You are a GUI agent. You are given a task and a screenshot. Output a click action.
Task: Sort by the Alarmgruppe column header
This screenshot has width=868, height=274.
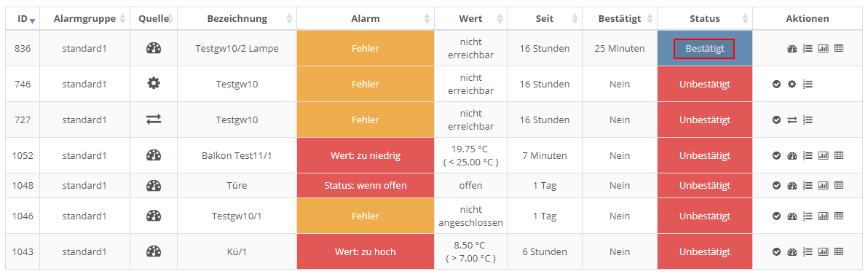pyautogui.click(x=84, y=19)
